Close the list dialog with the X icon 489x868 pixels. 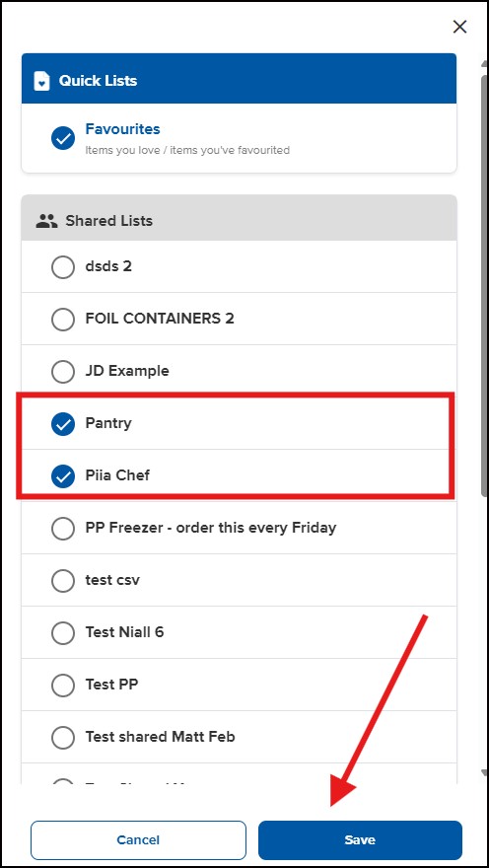[459, 27]
